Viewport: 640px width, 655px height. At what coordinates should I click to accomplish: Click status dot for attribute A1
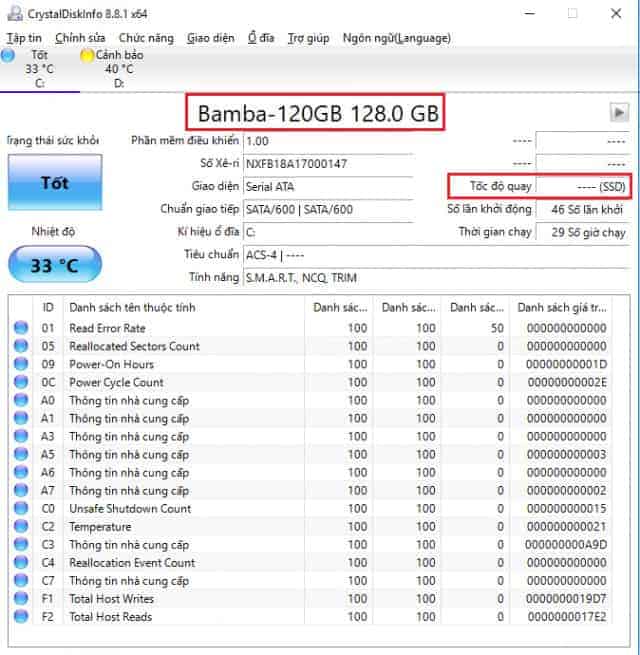(21, 418)
